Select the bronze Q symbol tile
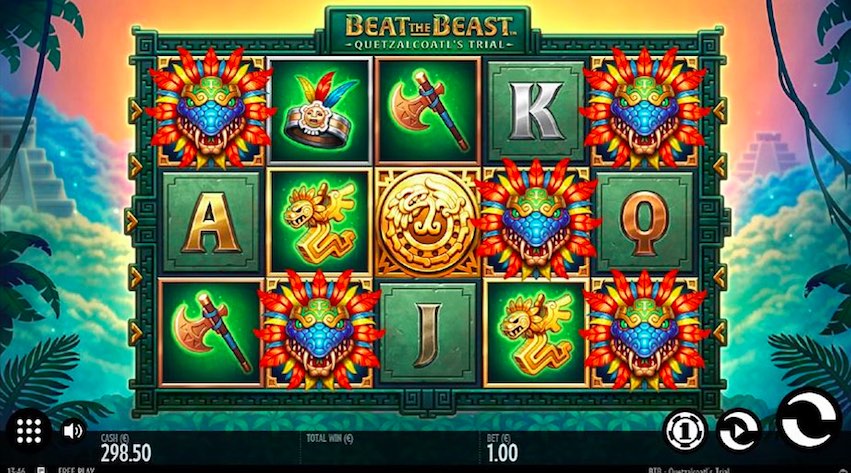 644,222
